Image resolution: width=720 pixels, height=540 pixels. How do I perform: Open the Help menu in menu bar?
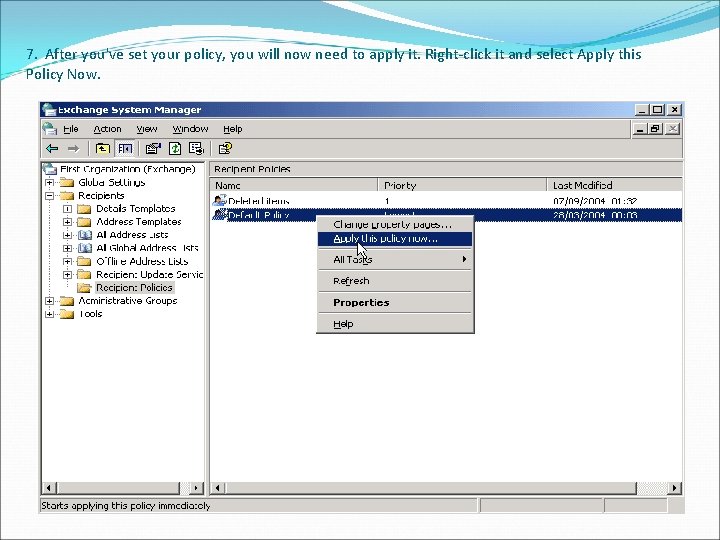tap(233, 129)
